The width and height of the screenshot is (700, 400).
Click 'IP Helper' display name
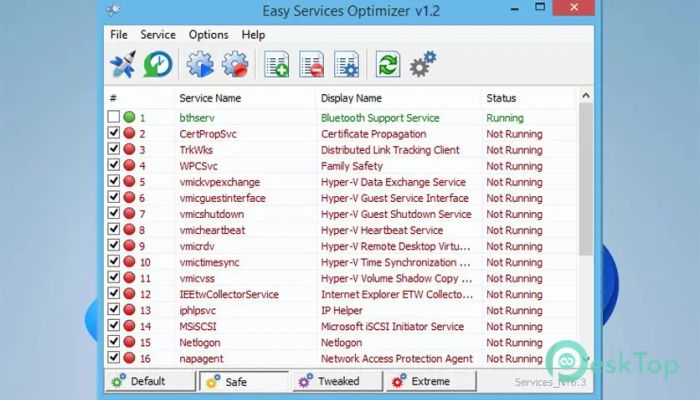click(342, 311)
